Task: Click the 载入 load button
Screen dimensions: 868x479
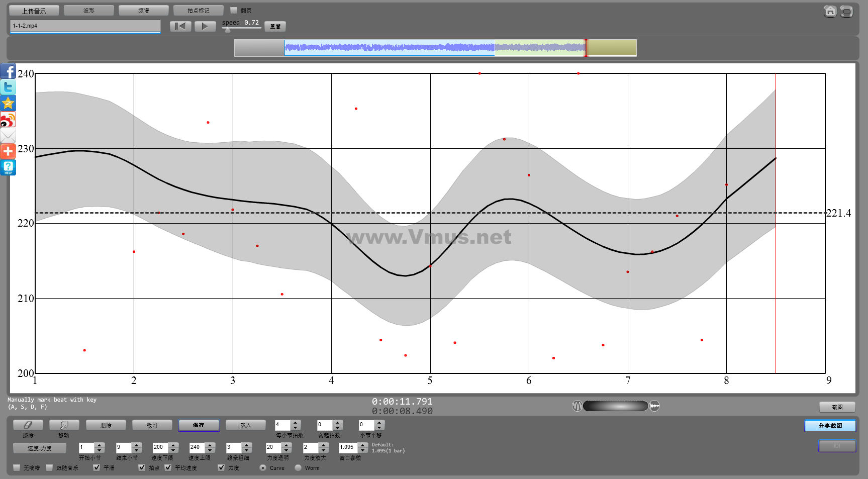Action: click(246, 425)
